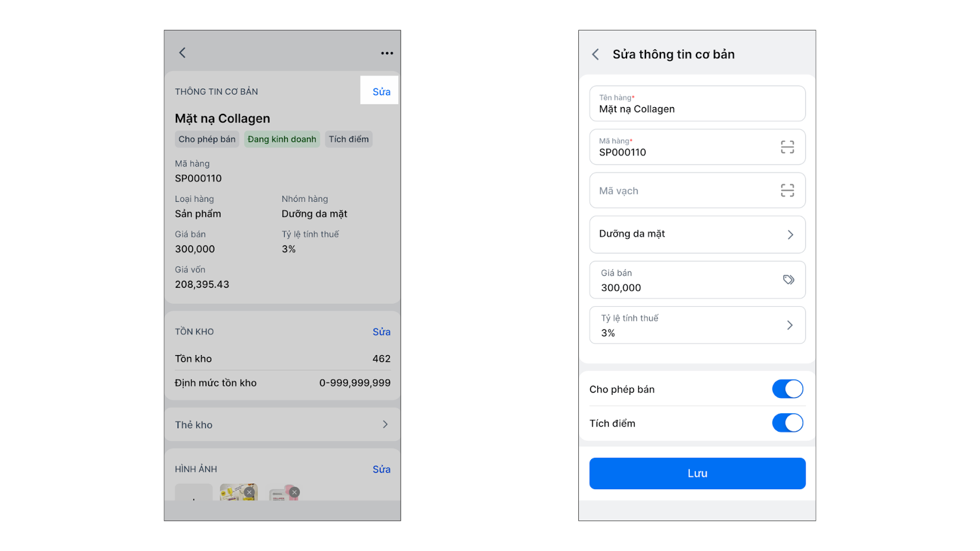Go back from the product detail screen
980x551 pixels.
coord(182,53)
